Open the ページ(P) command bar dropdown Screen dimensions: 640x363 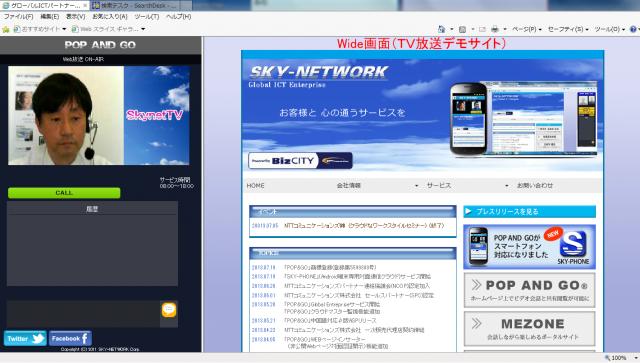point(527,29)
